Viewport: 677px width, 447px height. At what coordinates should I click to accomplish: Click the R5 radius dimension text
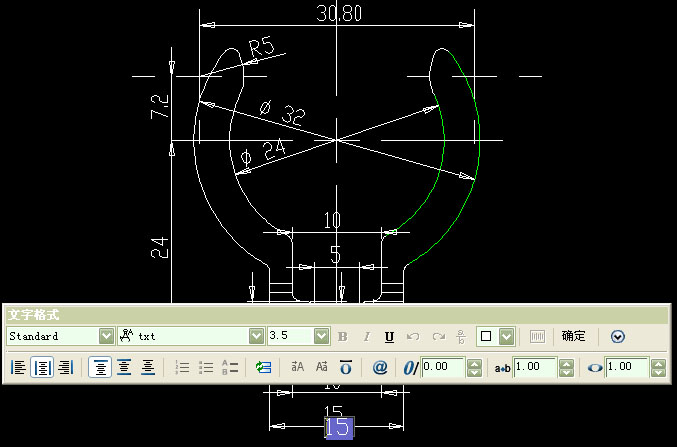pos(262,47)
